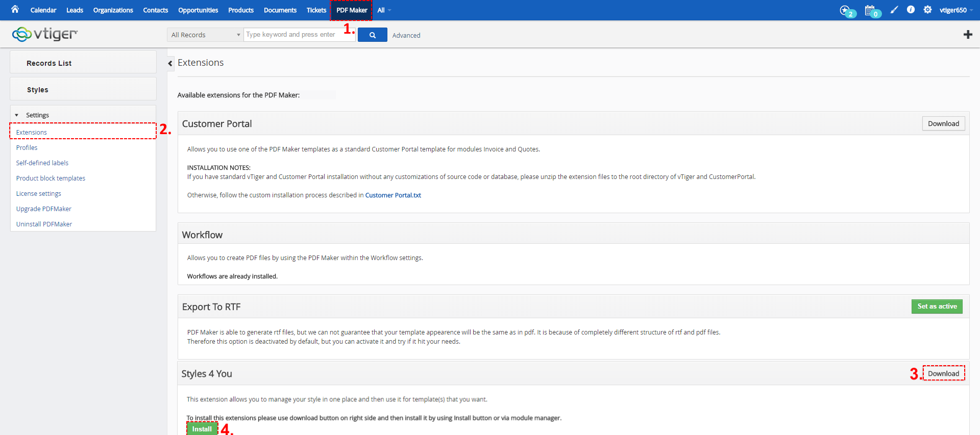980x435 pixels.
Task: Click the vtiger logo
Action: click(45, 34)
